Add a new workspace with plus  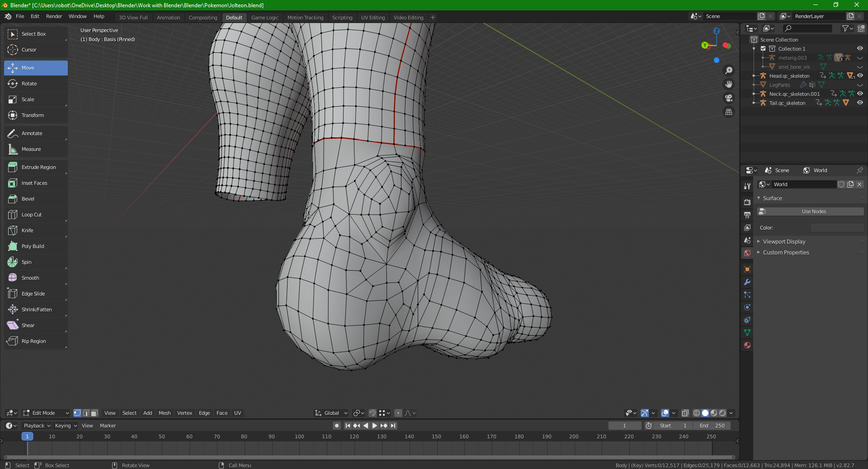[x=433, y=18]
